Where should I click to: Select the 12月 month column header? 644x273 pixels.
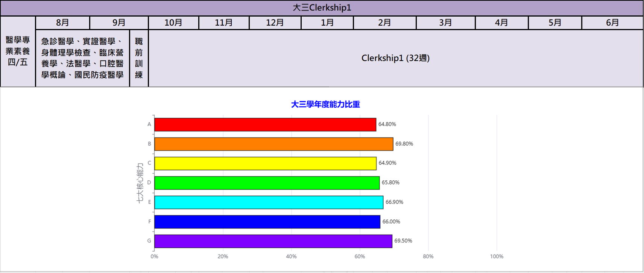275,23
